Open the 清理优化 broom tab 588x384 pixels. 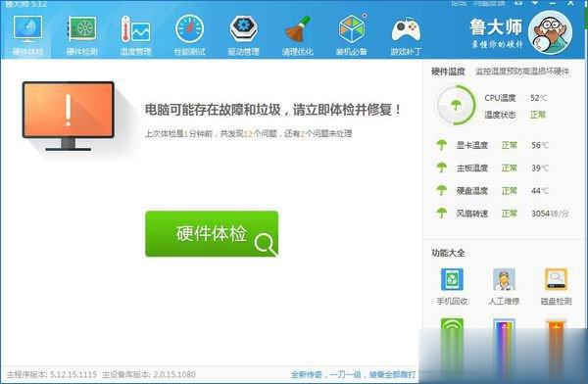(297, 35)
